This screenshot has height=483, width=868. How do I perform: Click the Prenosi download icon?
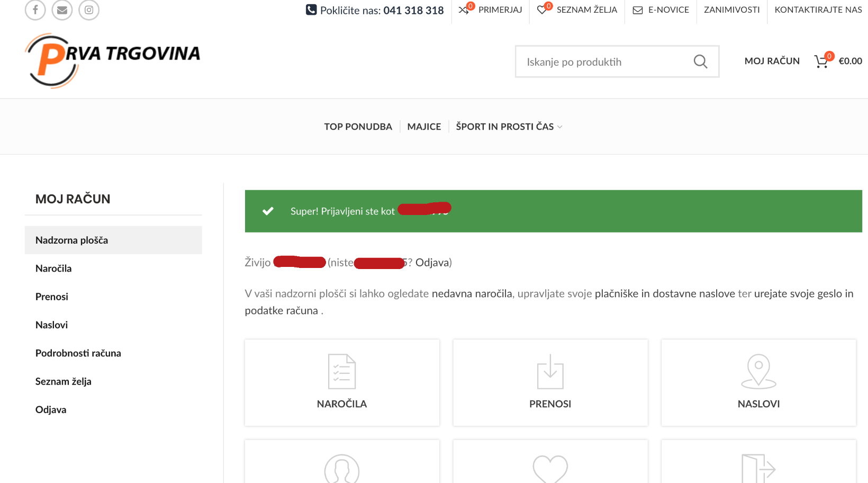pos(550,371)
